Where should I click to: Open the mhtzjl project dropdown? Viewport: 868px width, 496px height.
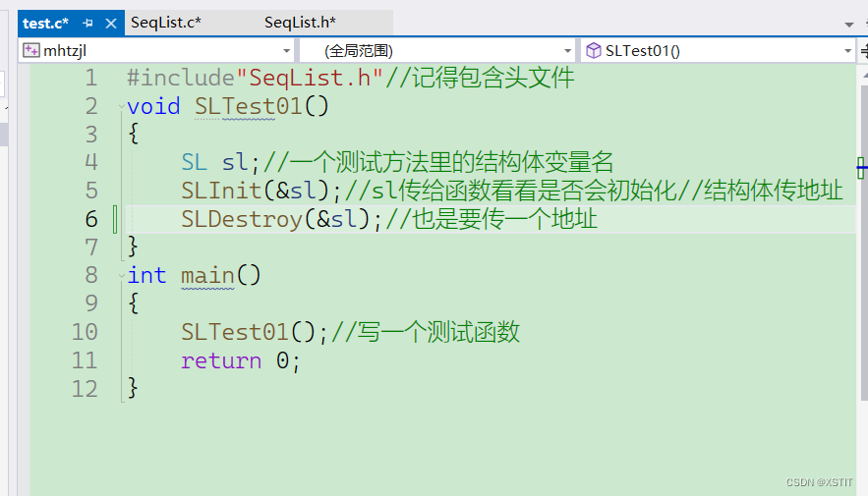[286, 51]
